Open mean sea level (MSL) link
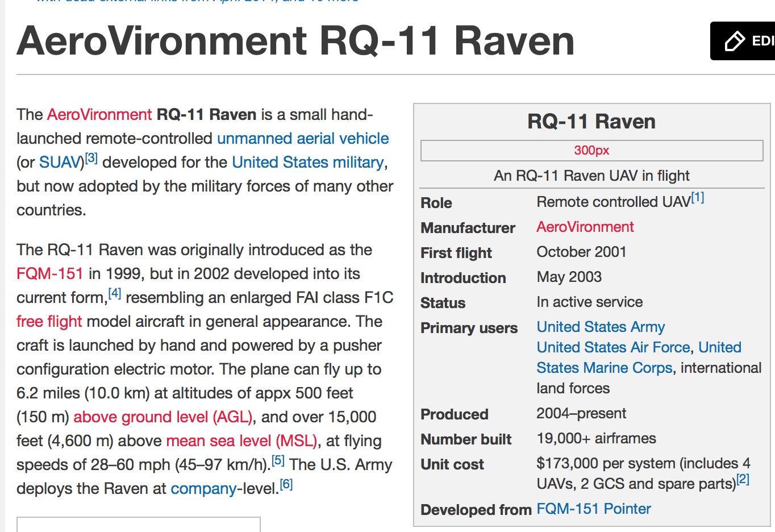 [241, 441]
